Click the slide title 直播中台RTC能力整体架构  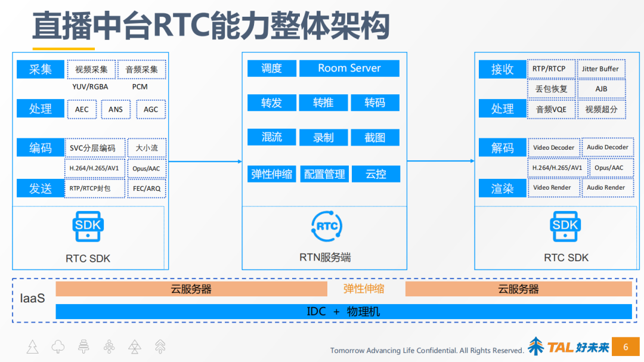tap(210, 26)
